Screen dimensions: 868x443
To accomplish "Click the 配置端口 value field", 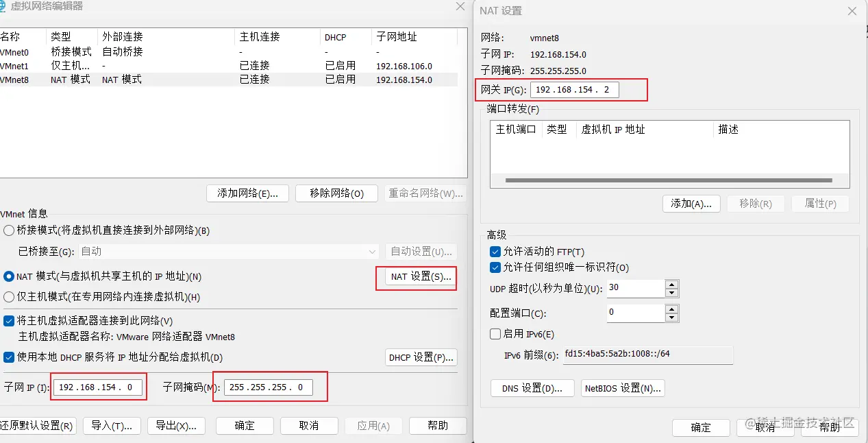I will [636, 313].
